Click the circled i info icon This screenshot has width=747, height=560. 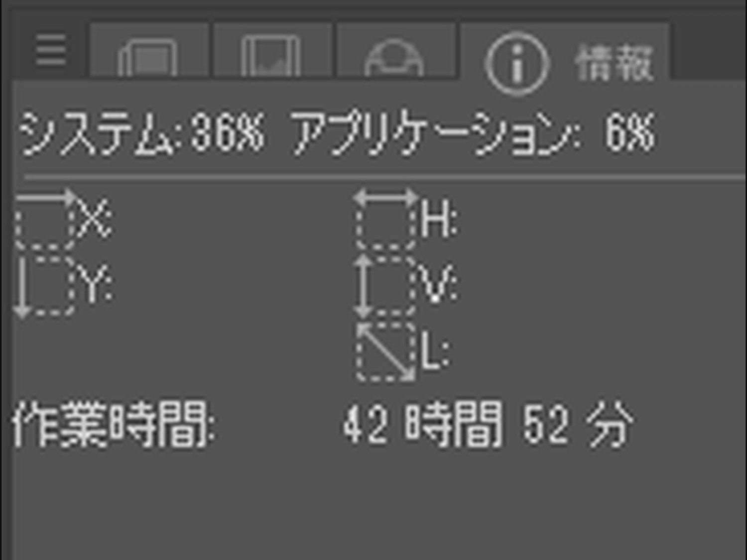click(x=517, y=64)
